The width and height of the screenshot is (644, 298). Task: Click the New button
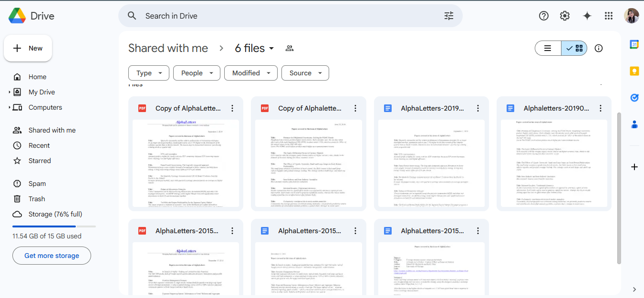pyautogui.click(x=28, y=48)
